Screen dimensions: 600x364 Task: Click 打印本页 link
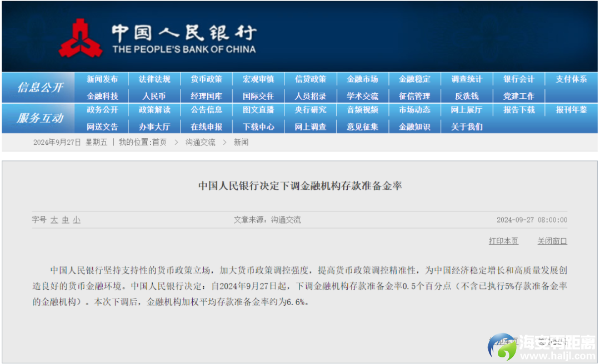coord(503,241)
